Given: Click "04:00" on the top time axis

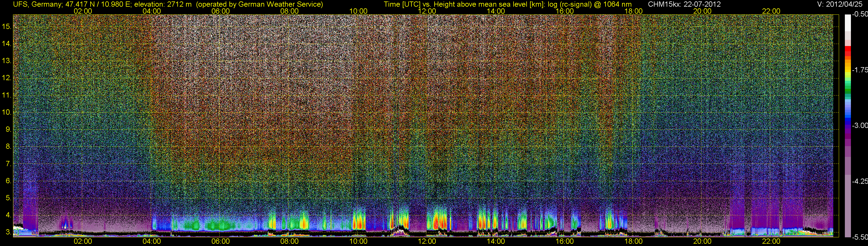Looking at the screenshot, I should click(152, 11).
